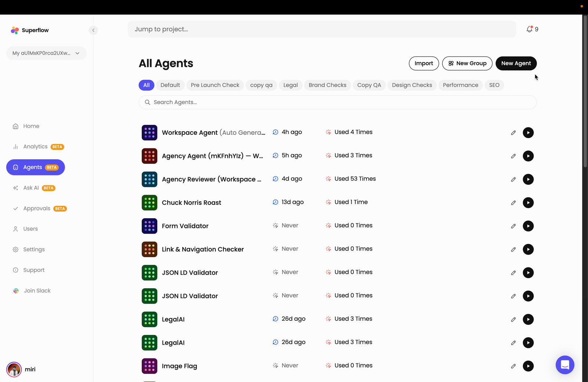Screen dimensions: 588x382
Task: Click the Import button
Action: pyautogui.click(x=424, y=63)
